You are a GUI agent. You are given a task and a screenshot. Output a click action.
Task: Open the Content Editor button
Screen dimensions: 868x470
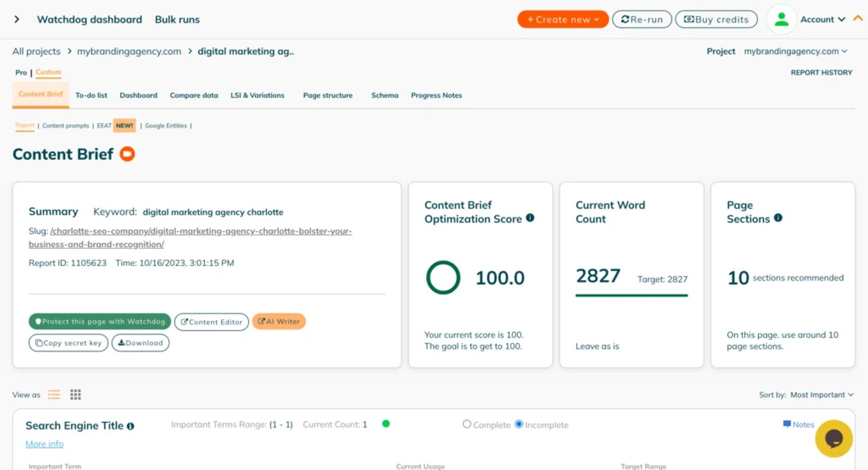pyautogui.click(x=212, y=322)
